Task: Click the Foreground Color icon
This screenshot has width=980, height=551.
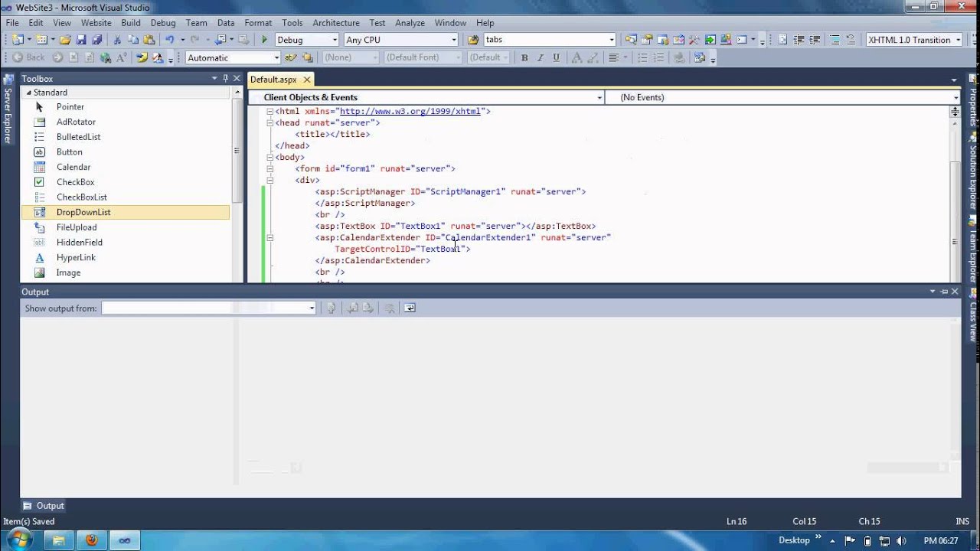Action: click(x=577, y=57)
